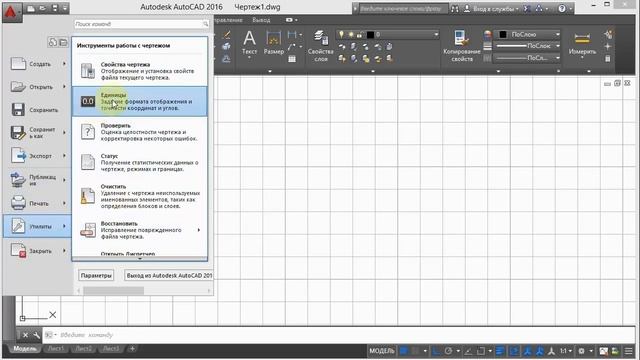The height and width of the screenshot is (360, 640).
Task: Click the recent documents icon in application menu
Action: (53, 42)
